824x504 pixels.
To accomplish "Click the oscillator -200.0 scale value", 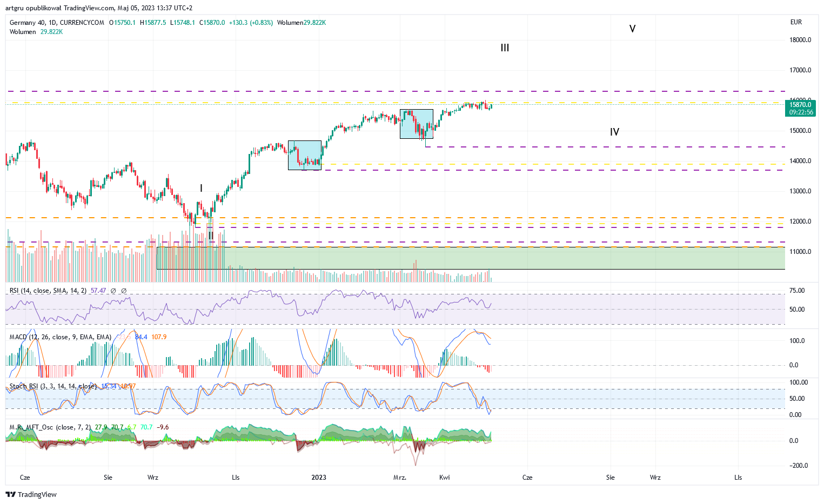I will (x=799, y=466).
